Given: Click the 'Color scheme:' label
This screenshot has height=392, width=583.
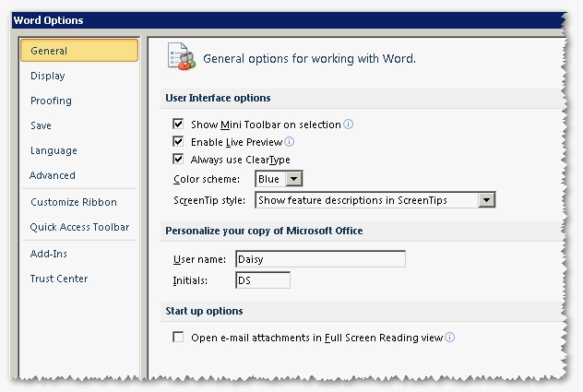Looking at the screenshot, I should 207,179.
